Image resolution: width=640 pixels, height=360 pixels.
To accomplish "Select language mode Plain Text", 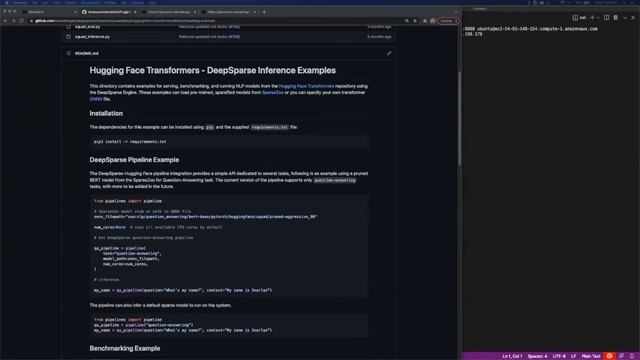I will click(591, 356).
